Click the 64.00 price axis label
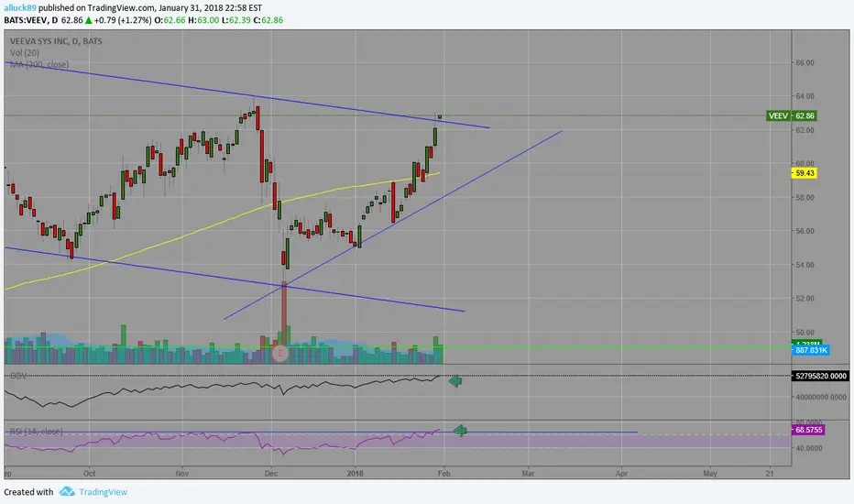 [805, 96]
